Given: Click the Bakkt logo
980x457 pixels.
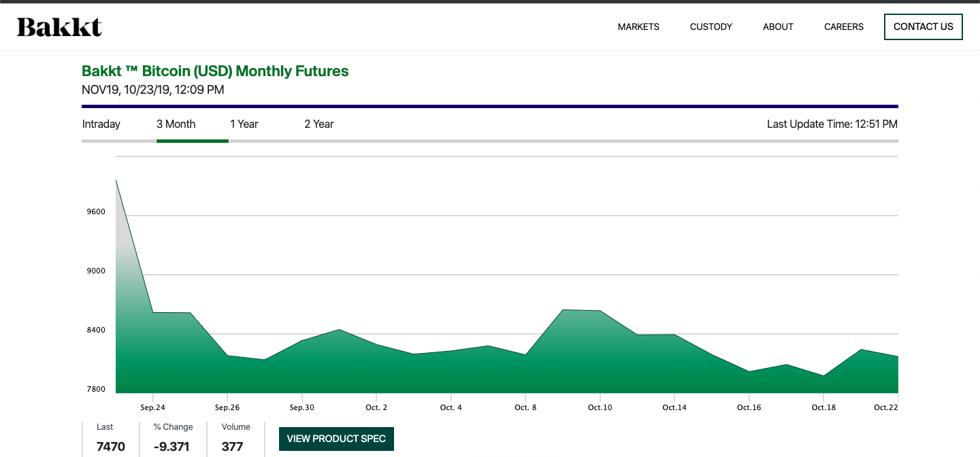Looking at the screenshot, I should tap(59, 27).
